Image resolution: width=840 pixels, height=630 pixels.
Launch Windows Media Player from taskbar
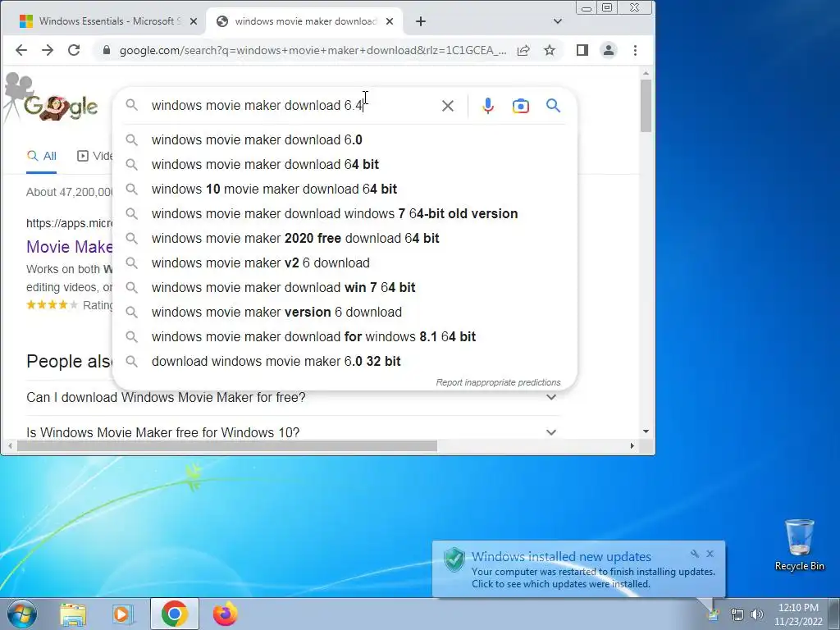[123, 614]
